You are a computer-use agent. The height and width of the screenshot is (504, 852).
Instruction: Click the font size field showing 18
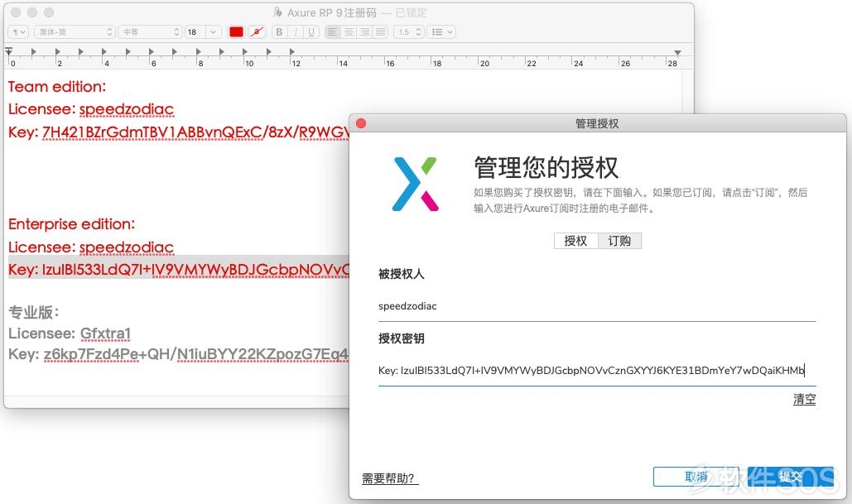pos(195,32)
